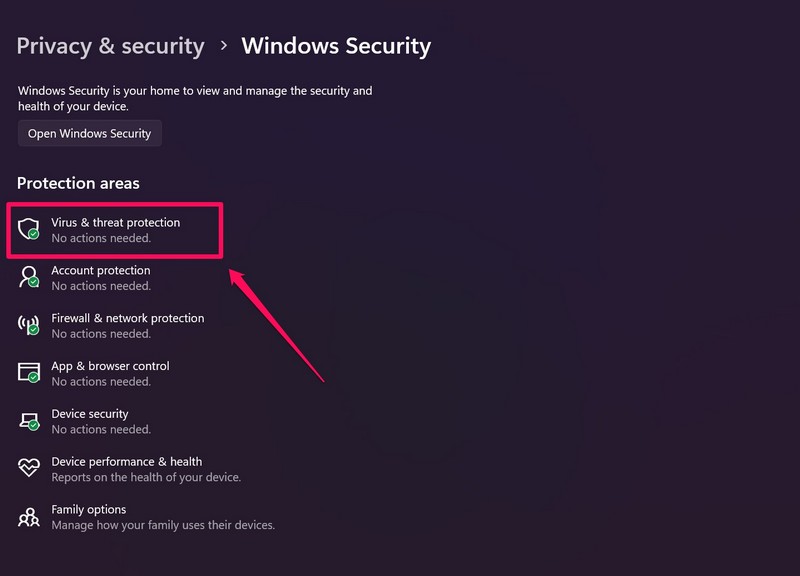Select the Windows Security breadcrumb label
Image resolution: width=800 pixels, height=576 pixels.
[336, 46]
